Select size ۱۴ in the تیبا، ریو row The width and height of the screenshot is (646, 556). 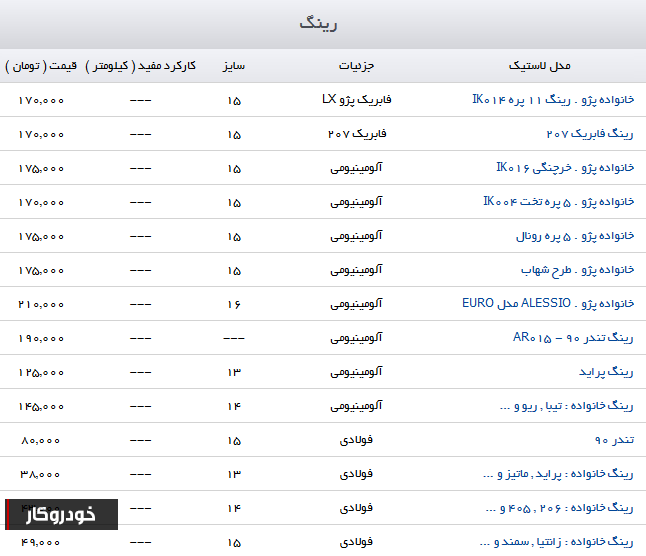pyautogui.click(x=234, y=406)
